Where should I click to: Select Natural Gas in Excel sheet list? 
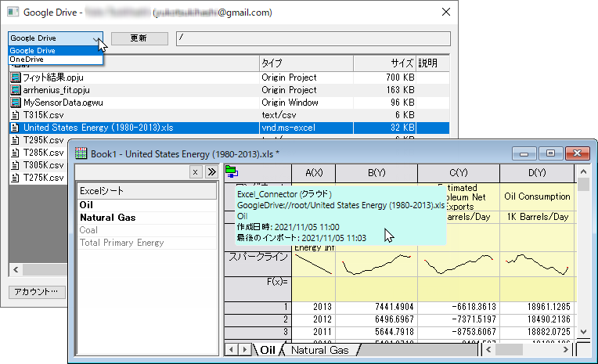click(x=147, y=218)
